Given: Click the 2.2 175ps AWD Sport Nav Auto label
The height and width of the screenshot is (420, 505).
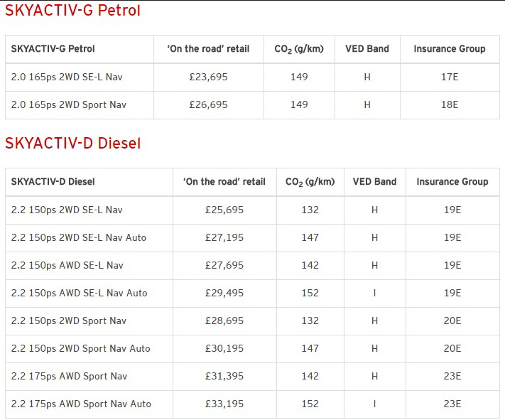Looking at the screenshot, I should [81, 404].
